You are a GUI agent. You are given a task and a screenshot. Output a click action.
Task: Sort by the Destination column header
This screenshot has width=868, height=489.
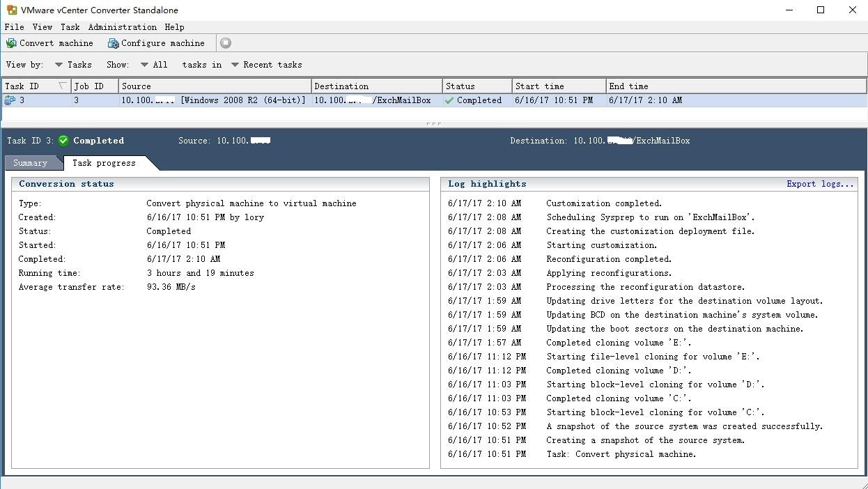[377, 86]
